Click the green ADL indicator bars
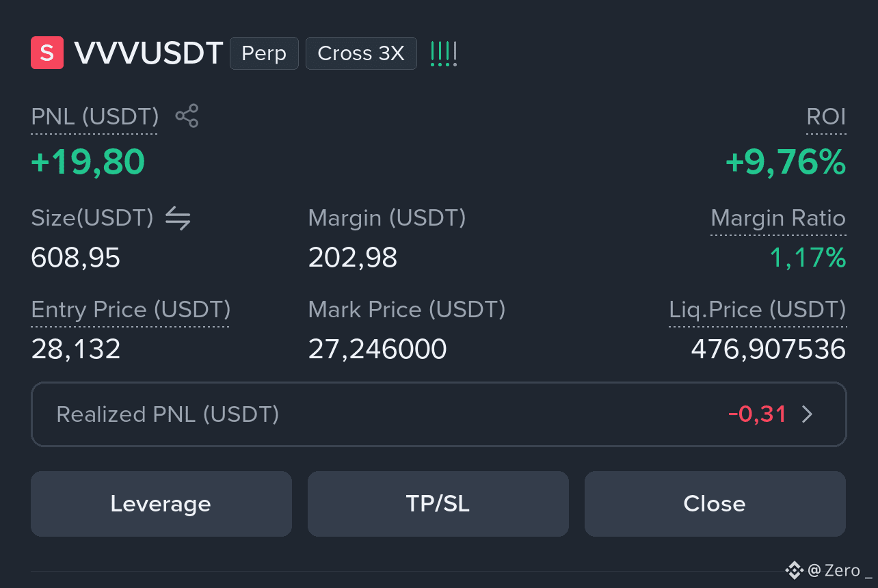878x588 pixels. (x=443, y=53)
